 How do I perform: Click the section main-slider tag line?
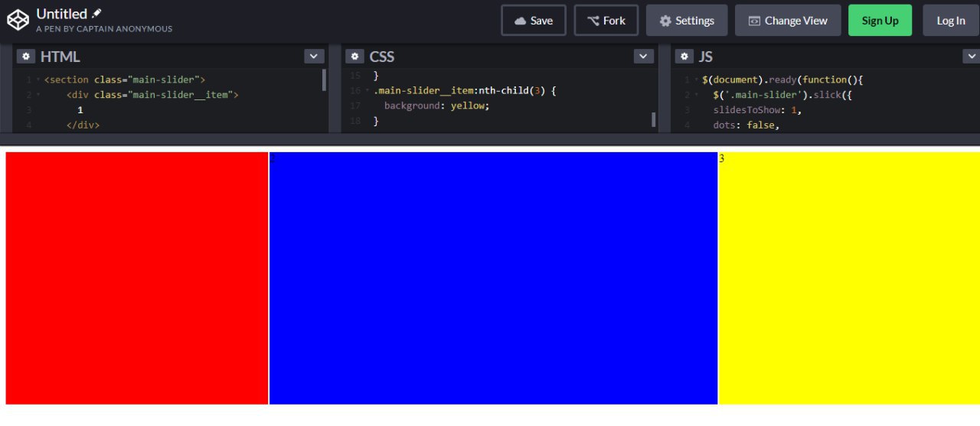pyautogui.click(x=125, y=80)
